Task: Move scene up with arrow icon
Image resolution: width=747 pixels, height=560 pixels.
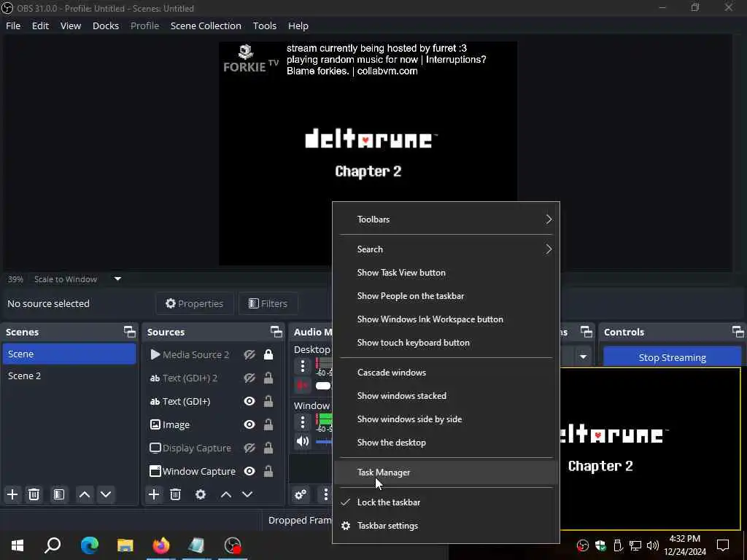Action: [x=85, y=494]
